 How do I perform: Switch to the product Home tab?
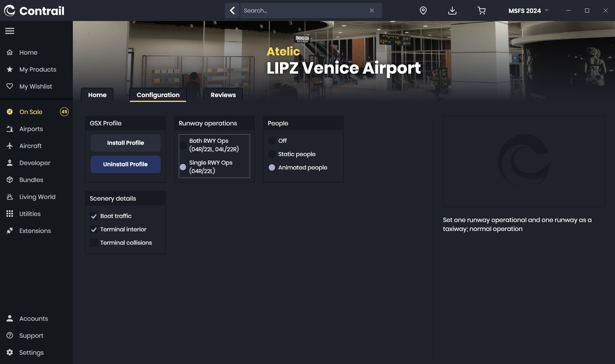tap(97, 95)
